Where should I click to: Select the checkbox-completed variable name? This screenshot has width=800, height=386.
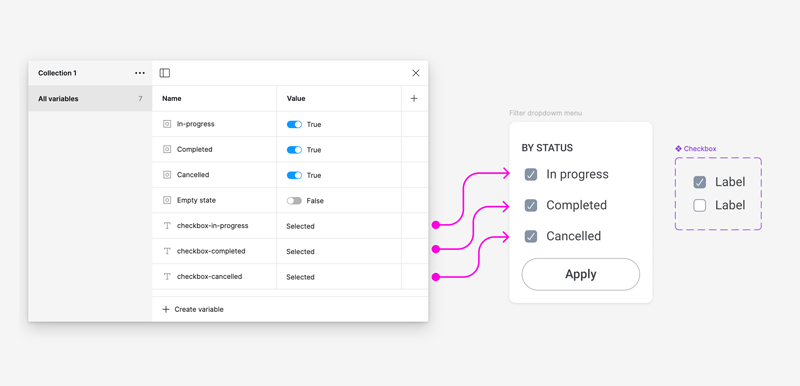tap(211, 251)
